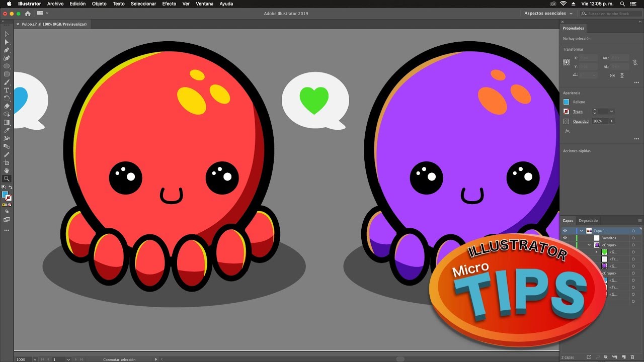Expand the Opacidad slider arrow
The width and height of the screenshot is (644, 362).
(612, 121)
